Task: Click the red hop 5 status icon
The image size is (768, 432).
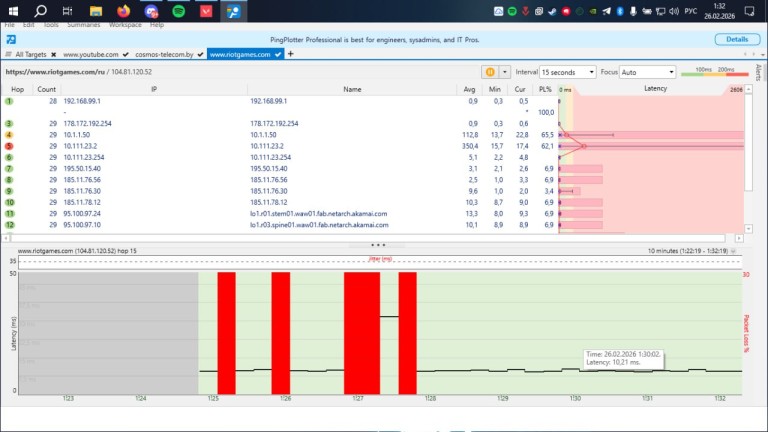Action: pos(9,145)
